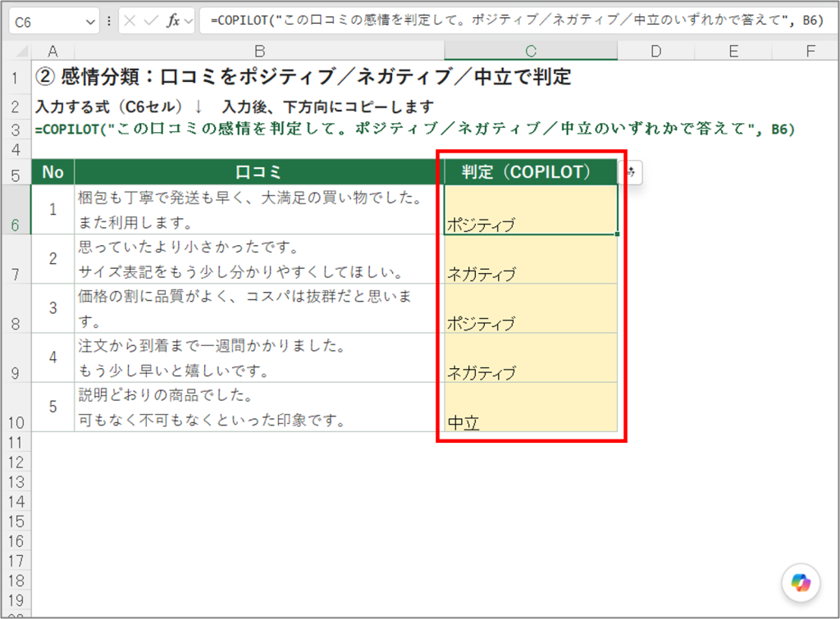Click the No cell with value 5
Screen dimensions: 840x619
pos(52,407)
